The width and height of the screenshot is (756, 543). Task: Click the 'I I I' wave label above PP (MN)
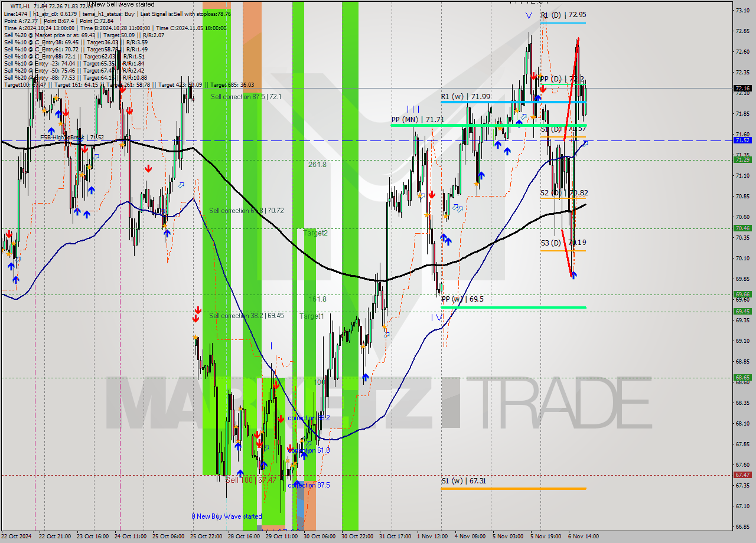413,109
